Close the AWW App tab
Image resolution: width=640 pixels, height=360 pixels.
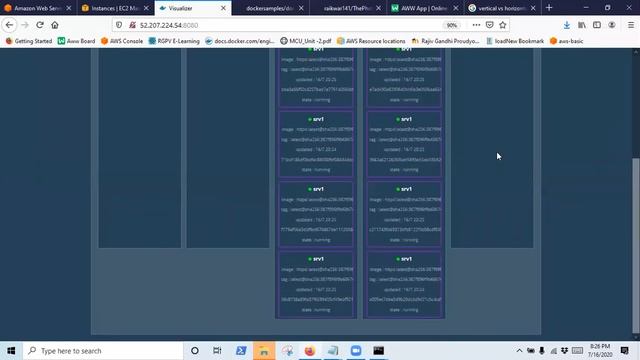click(456, 8)
